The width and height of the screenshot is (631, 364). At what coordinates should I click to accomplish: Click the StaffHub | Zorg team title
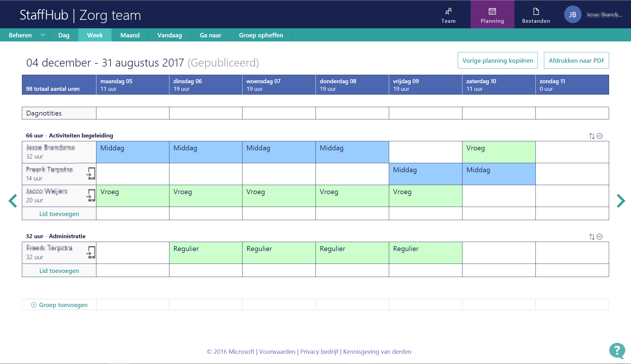pos(80,15)
